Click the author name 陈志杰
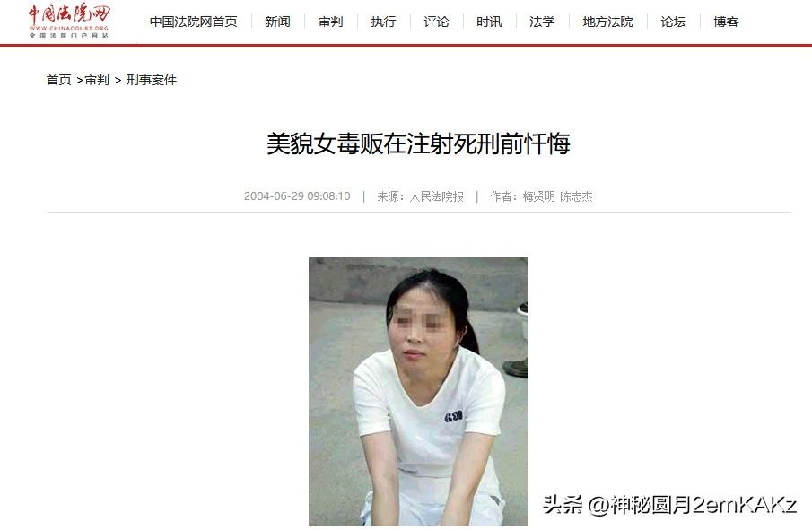Viewport: 812px width, 530px height. [576, 196]
